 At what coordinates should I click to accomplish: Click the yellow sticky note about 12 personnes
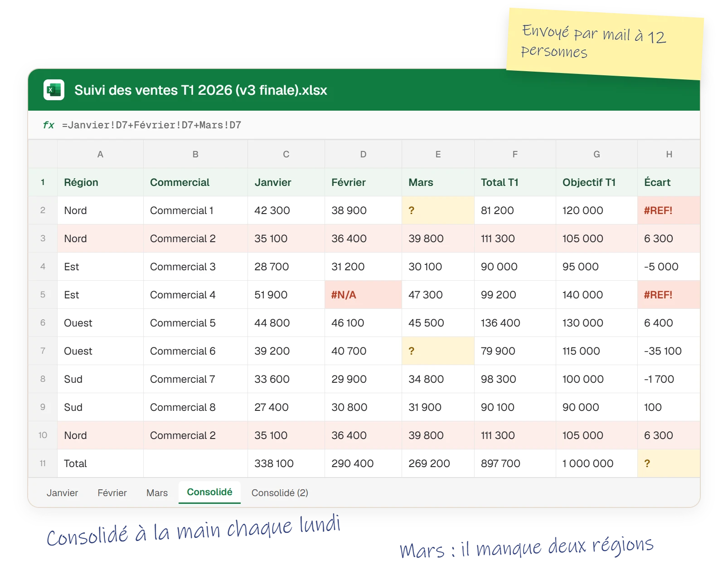coord(605,44)
